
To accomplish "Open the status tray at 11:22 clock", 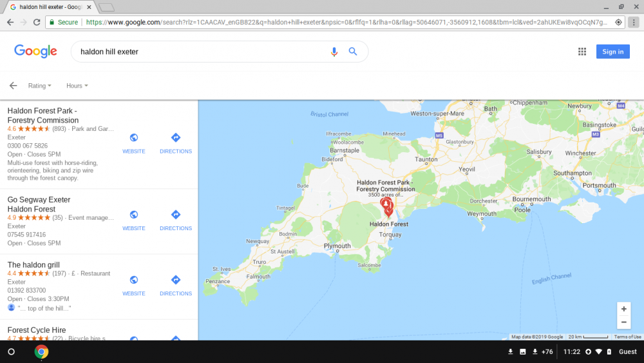I will (x=571, y=351).
